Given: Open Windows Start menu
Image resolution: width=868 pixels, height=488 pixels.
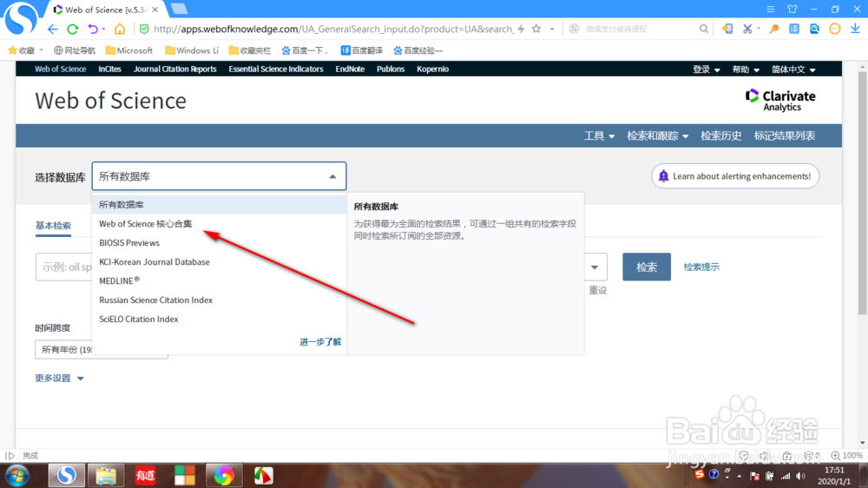Looking at the screenshot, I should (x=16, y=476).
